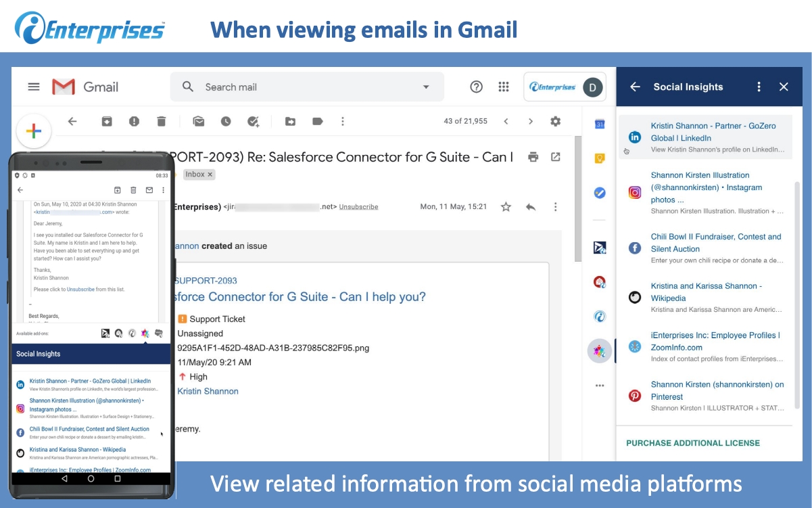Open the blue iEnterprises add-on in side rail

(x=599, y=316)
